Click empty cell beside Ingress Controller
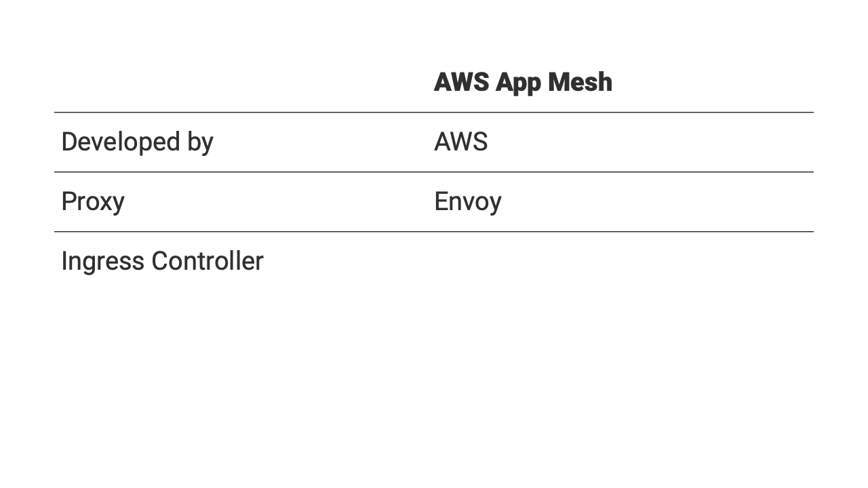The width and height of the screenshot is (868, 488). [610, 261]
